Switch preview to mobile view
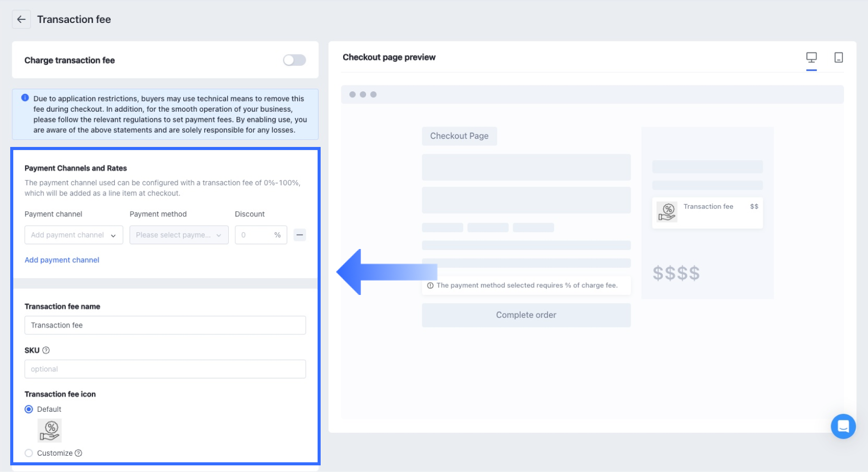The image size is (868, 472). [x=838, y=57]
